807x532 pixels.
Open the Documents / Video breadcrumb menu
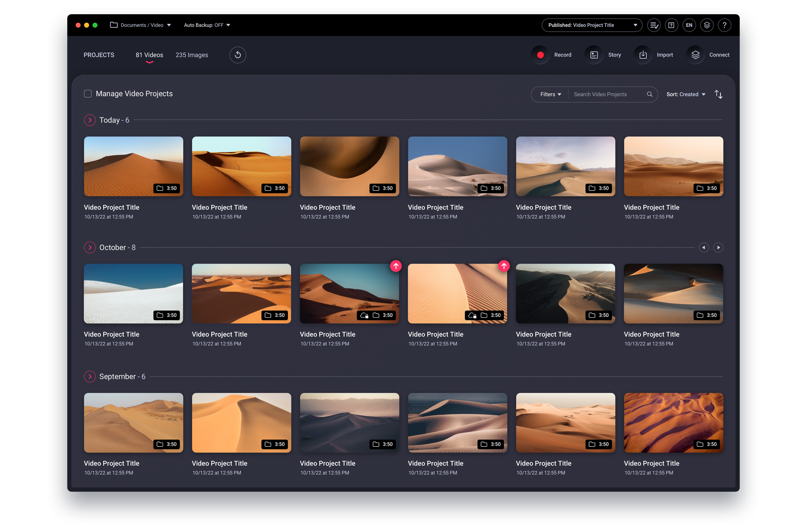pos(140,25)
